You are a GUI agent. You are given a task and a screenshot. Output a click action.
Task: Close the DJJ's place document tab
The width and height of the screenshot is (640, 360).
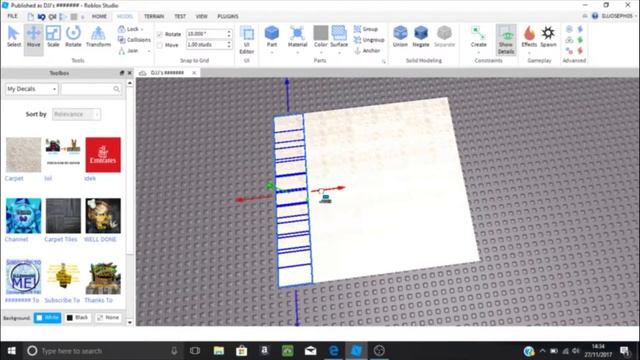click(194, 73)
